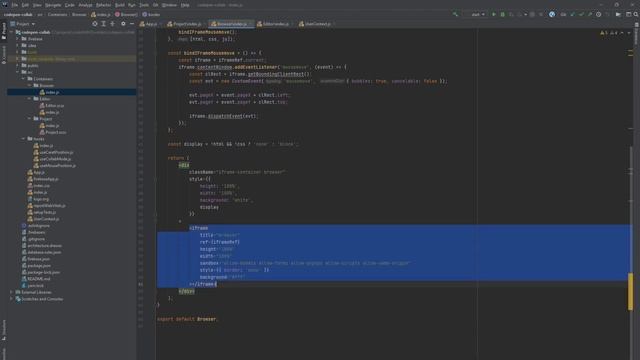Open the 'start' run configuration dropdown

pos(475,14)
